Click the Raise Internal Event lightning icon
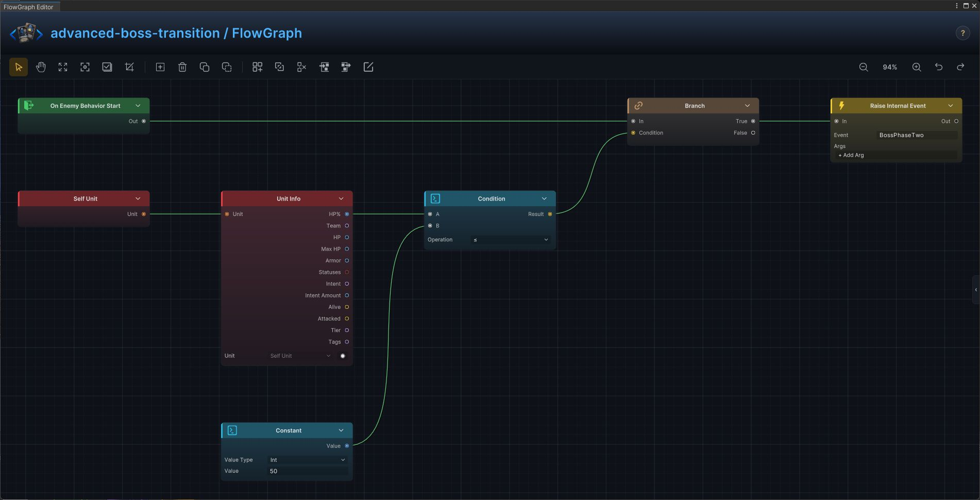The image size is (980, 500). tap(841, 106)
